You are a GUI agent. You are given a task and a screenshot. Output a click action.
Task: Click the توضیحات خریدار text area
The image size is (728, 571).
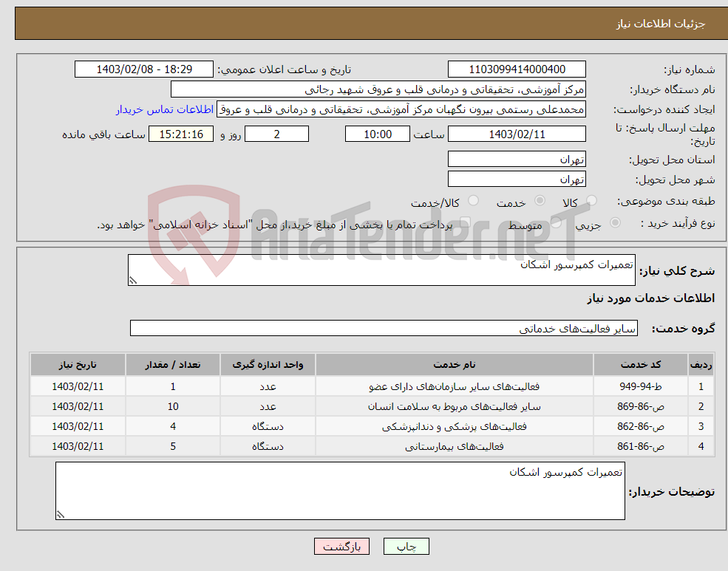[340, 490]
